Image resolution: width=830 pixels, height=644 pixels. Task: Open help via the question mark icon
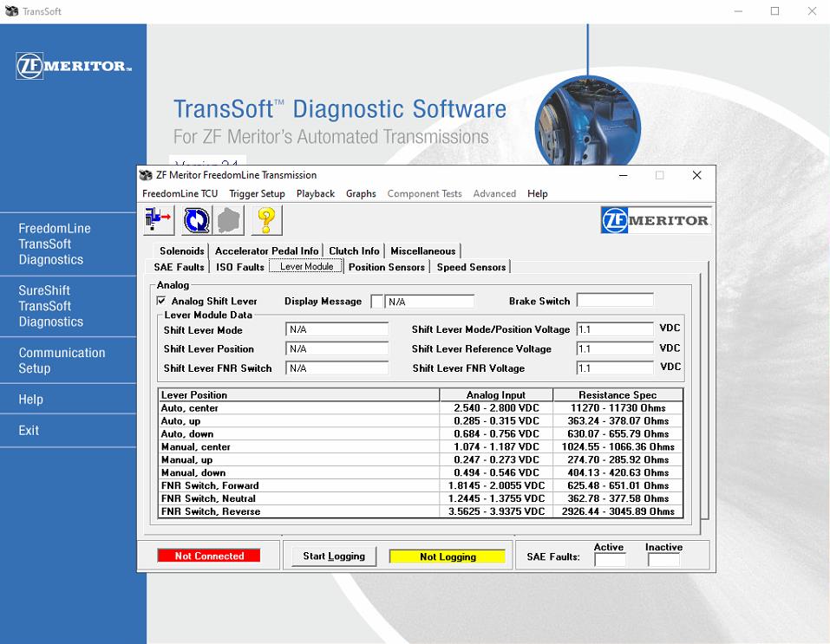(x=265, y=220)
